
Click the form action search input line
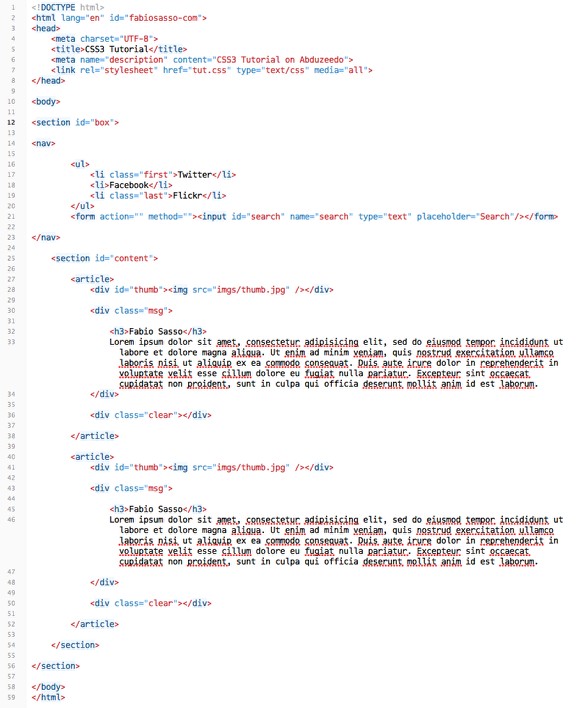314,216
